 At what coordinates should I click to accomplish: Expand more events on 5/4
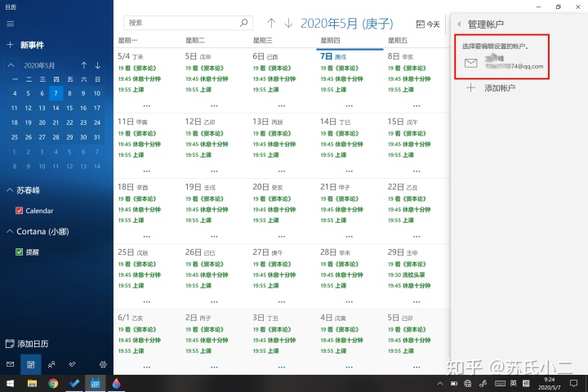[x=147, y=106]
